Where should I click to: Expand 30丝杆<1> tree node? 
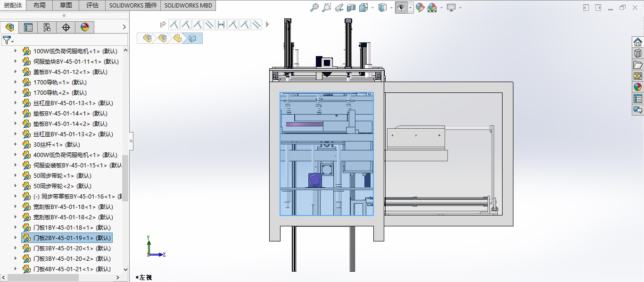(15, 144)
